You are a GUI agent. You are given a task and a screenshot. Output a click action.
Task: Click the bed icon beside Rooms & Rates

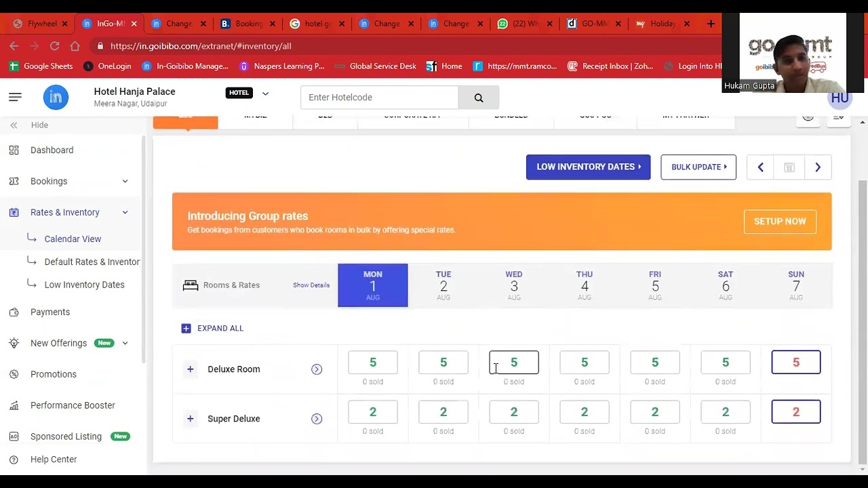pyautogui.click(x=191, y=285)
